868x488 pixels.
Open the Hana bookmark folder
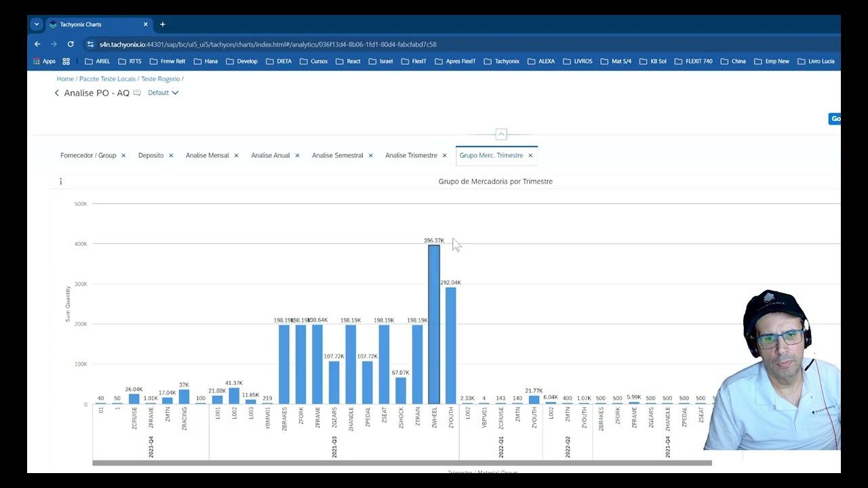(205, 61)
